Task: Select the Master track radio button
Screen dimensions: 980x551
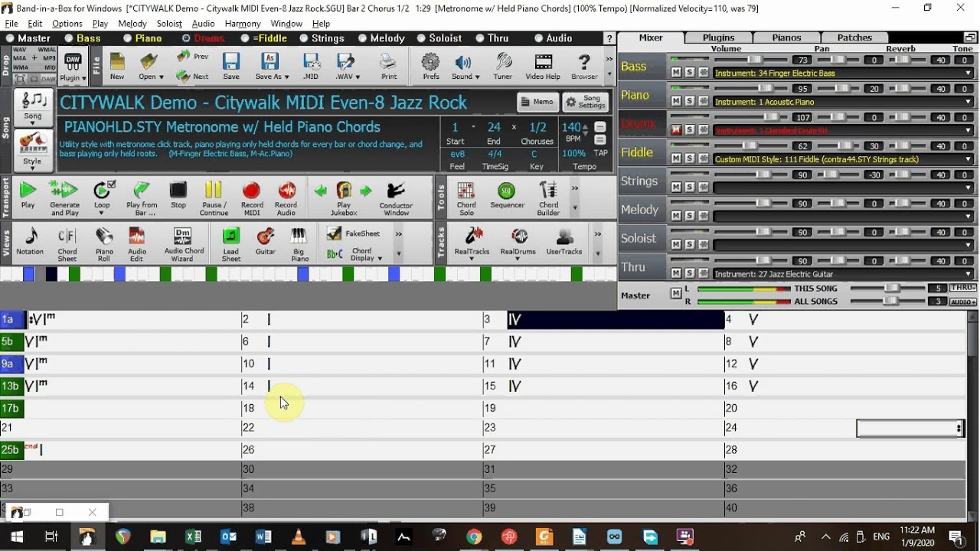Action: point(10,38)
